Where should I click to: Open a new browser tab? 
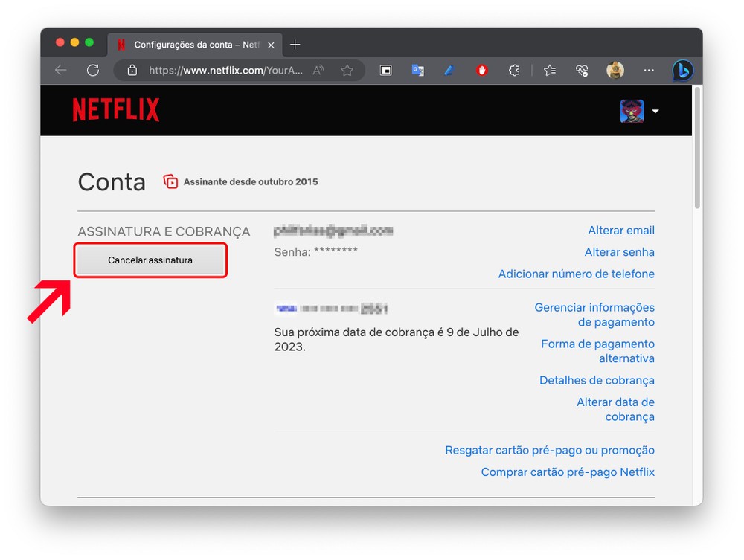(x=295, y=45)
